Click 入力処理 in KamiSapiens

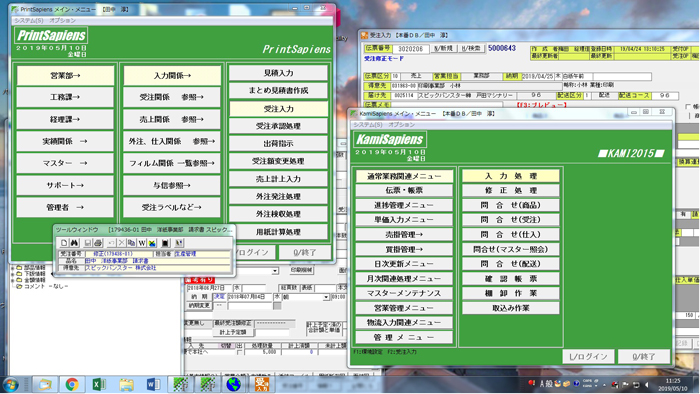point(511,176)
